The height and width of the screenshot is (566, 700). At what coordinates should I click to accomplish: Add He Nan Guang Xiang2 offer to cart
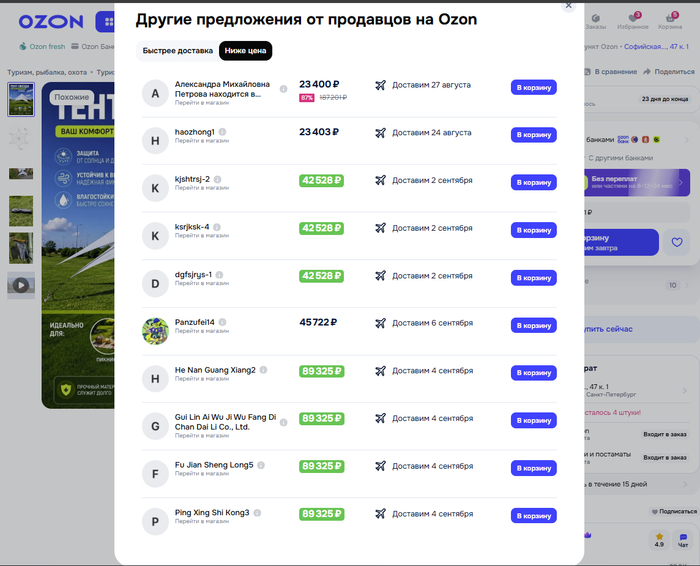tap(533, 373)
